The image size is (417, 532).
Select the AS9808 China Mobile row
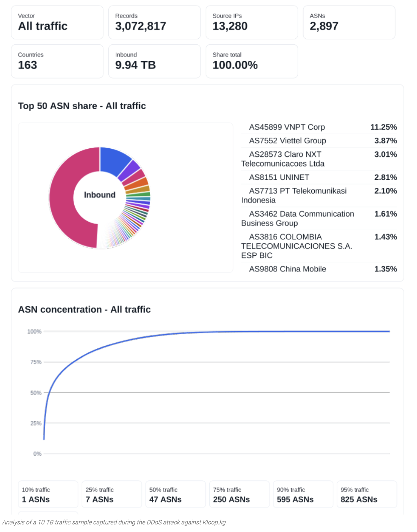(x=319, y=269)
